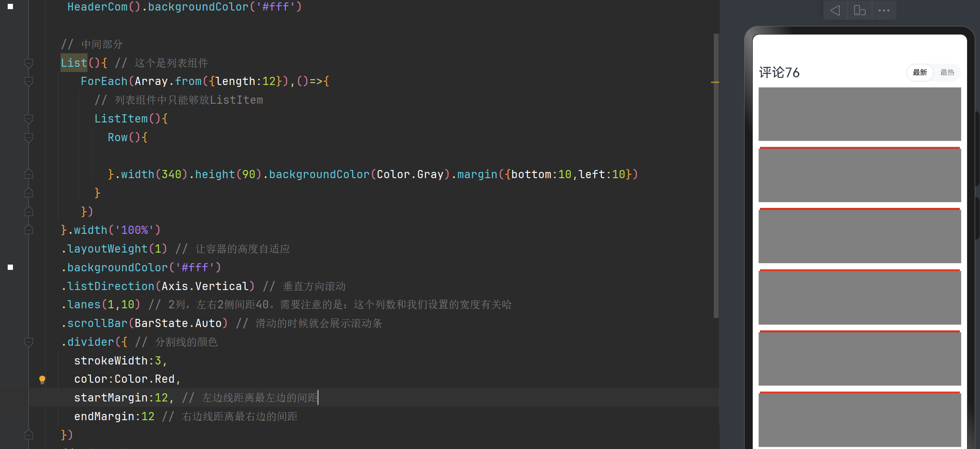Click fold end marker on }.width(340) line
This screenshot has height=449, width=980.
[x=29, y=174]
